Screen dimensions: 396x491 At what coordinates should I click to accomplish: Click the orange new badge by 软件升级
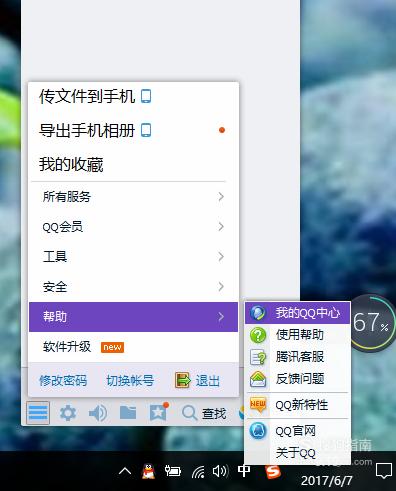[x=112, y=347]
